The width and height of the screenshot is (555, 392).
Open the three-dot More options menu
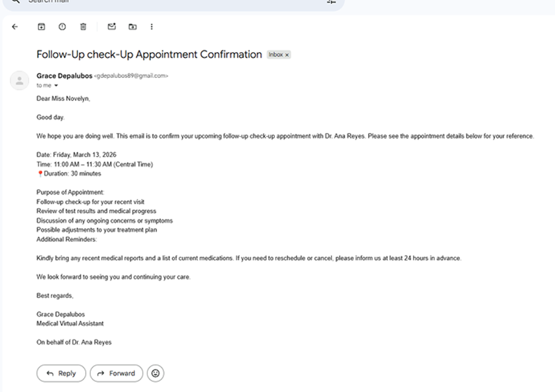(x=152, y=26)
